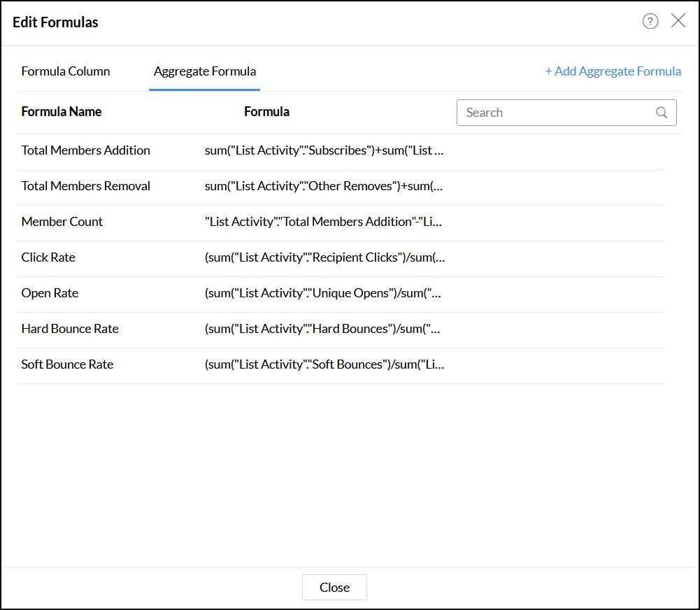This screenshot has width=700, height=610.
Task: Select the Total Members Addition formula row
Action: tap(86, 150)
